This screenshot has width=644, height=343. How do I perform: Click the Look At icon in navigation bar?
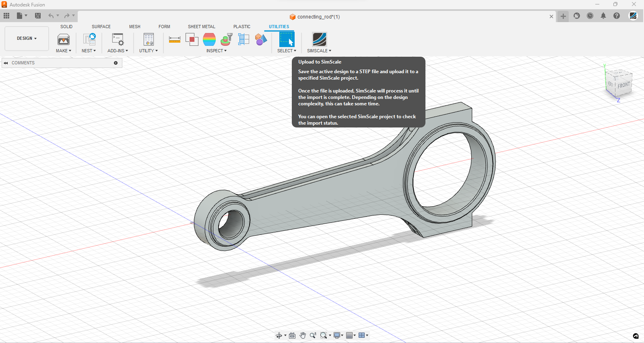click(x=292, y=335)
